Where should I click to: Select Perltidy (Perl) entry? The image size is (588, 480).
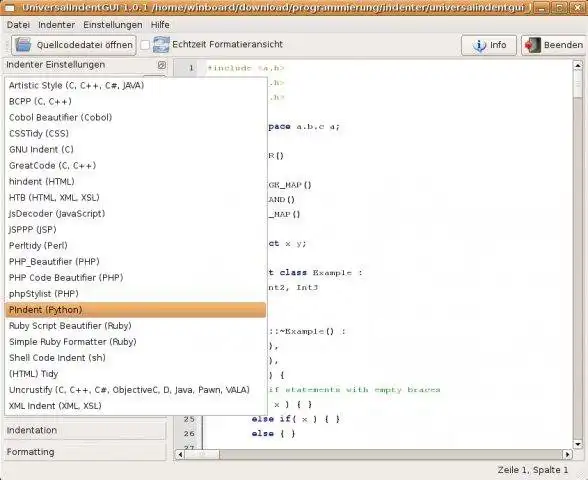pos(136,246)
